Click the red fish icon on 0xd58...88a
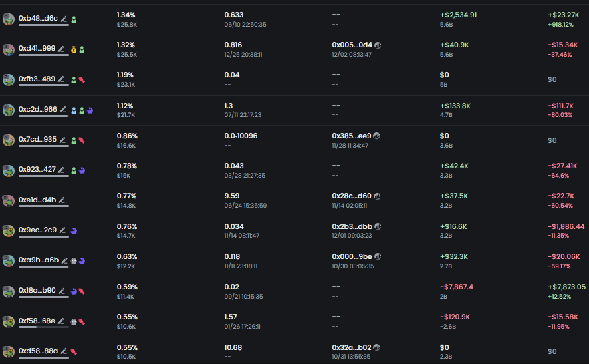Screen dimensions: 589x364 tap(74, 351)
